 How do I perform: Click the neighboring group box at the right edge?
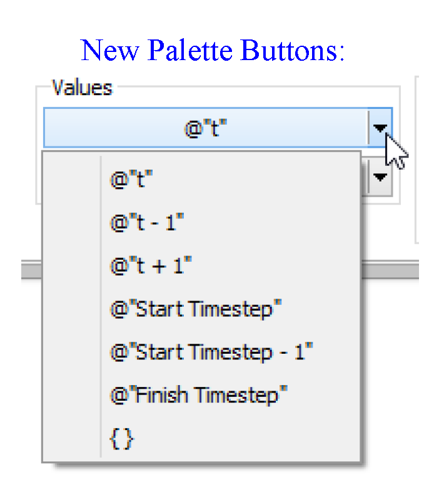(x=418, y=157)
